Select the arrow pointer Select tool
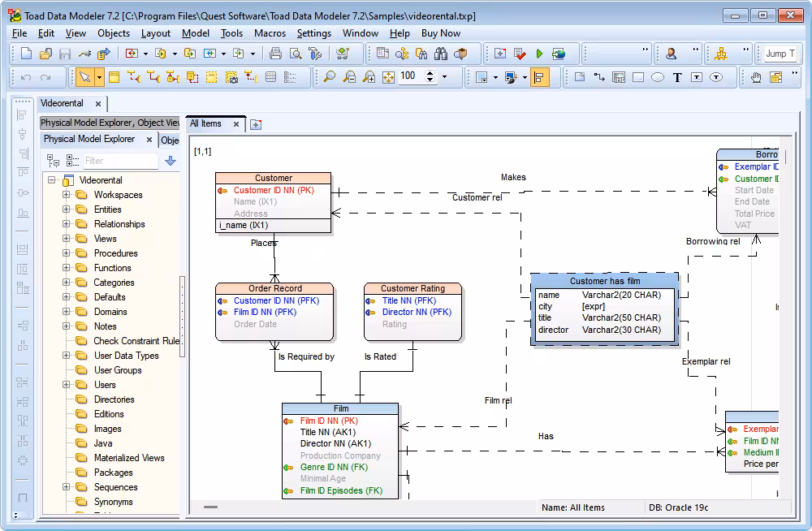Screen dimensions: 812x531 pos(84,78)
